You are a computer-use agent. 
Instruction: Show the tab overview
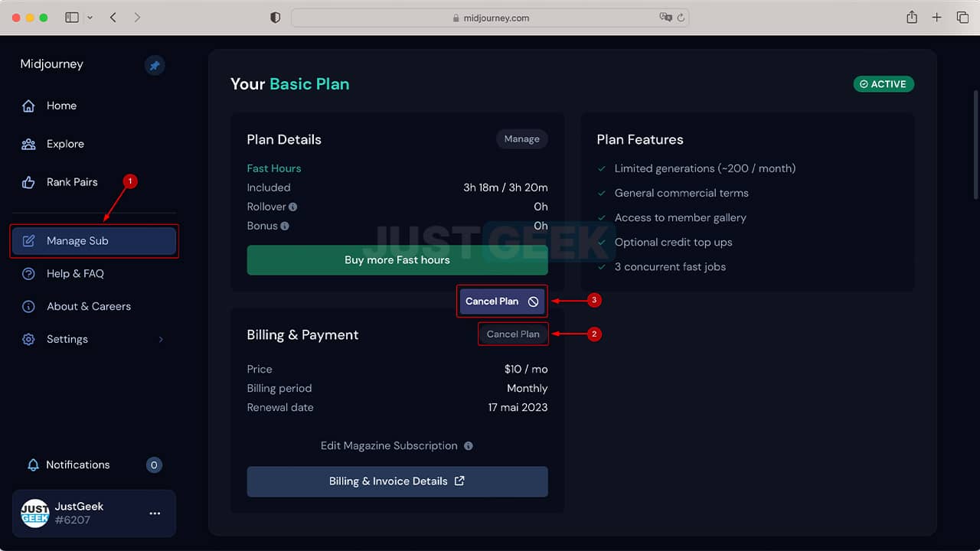click(962, 17)
